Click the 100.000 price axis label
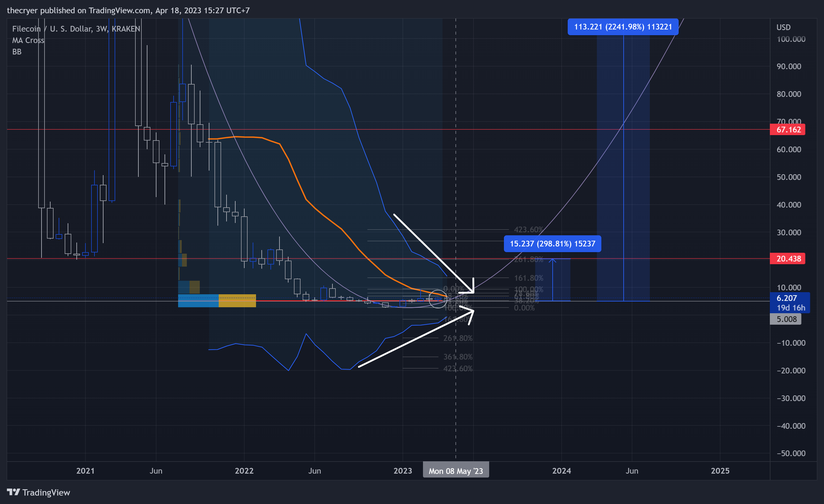824x504 pixels. pos(791,39)
